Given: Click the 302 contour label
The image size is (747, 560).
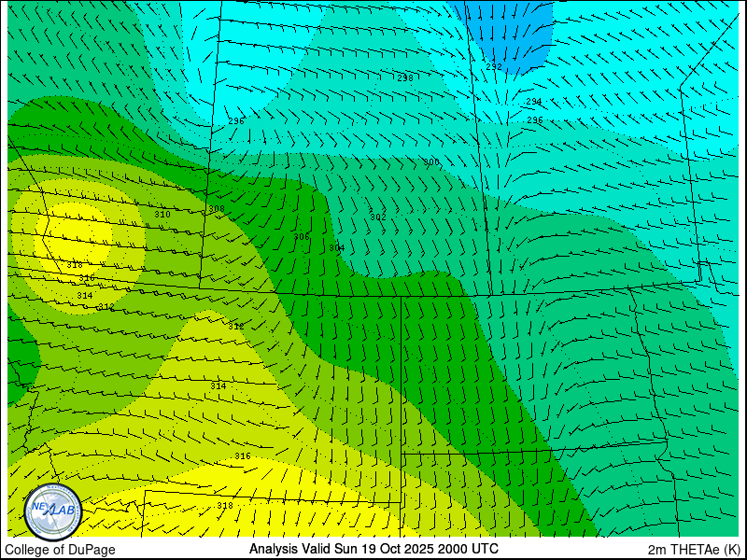Looking at the screenshot, I should (x=378, y=217).
